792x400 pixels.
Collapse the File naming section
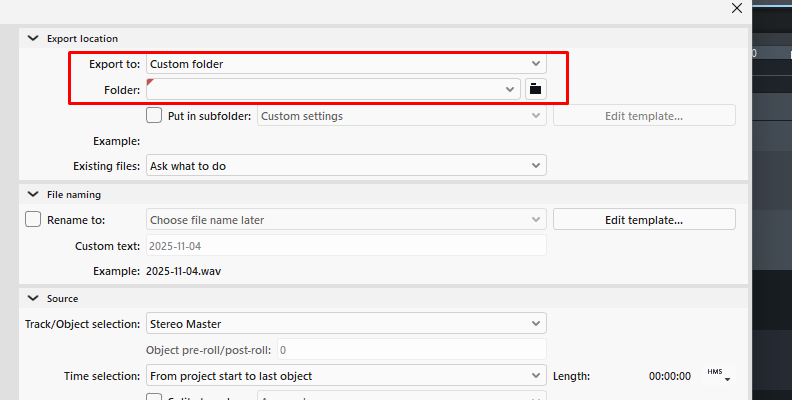pos(33,194)
